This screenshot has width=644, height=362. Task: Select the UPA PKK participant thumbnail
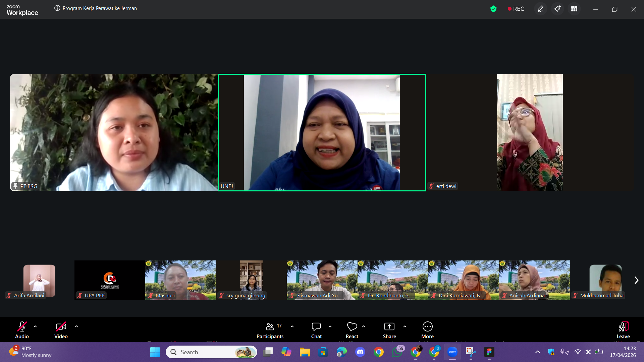(x=110, y=280)
